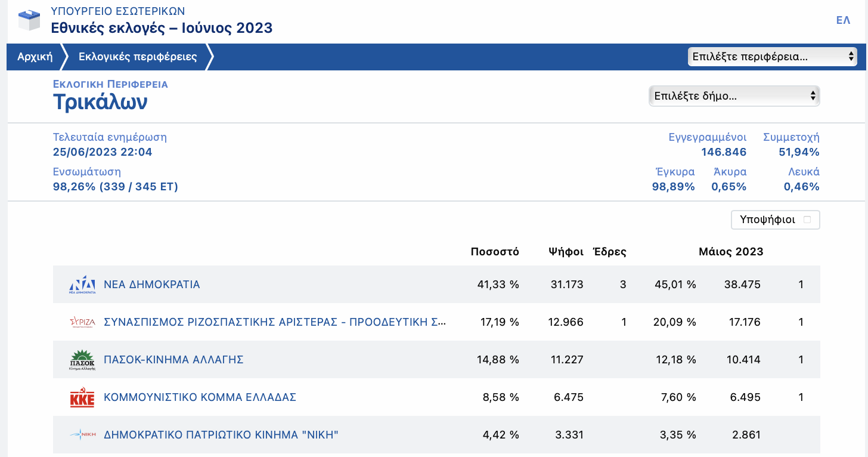Open ΔΗΜΟΚΡΑΤΙΚΟ ΠΑΤΡΙΩΤΙΚΟ ΚΙΝΗΜΑ "ΝΙΚΗ" link

pos(221,435)
